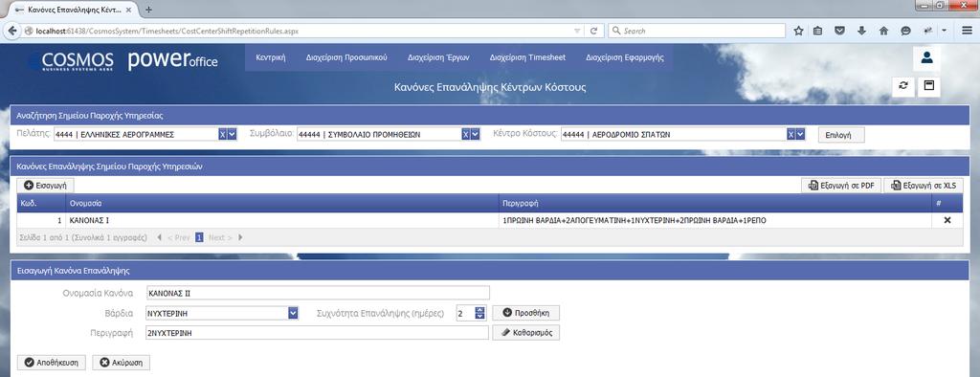Open Διαχείριση Εφαρμογής menu
The width and height of the screenshot is (980, 377).
(x=625, y=57)
